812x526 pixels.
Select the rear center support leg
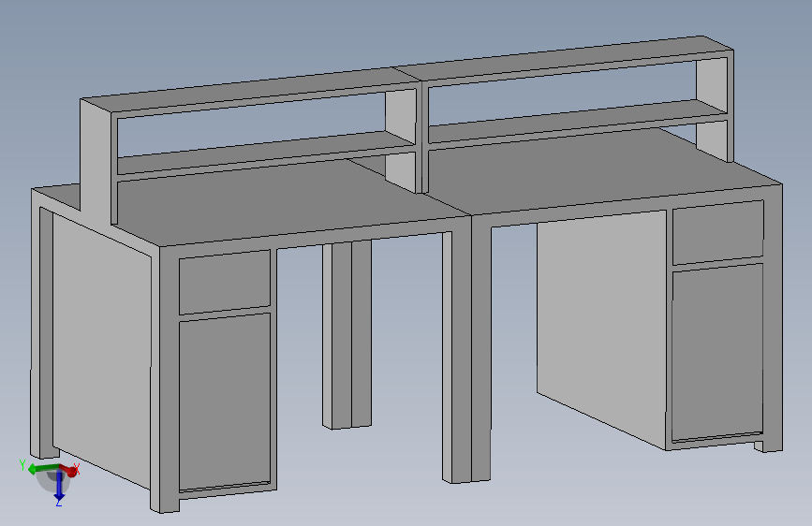(347, 334)
